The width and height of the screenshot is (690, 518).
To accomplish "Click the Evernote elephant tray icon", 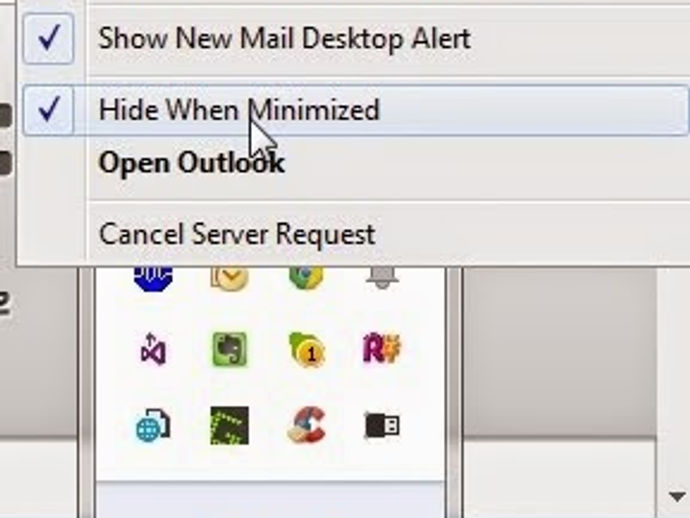I will pyautogui.click(x=229, y=350).
